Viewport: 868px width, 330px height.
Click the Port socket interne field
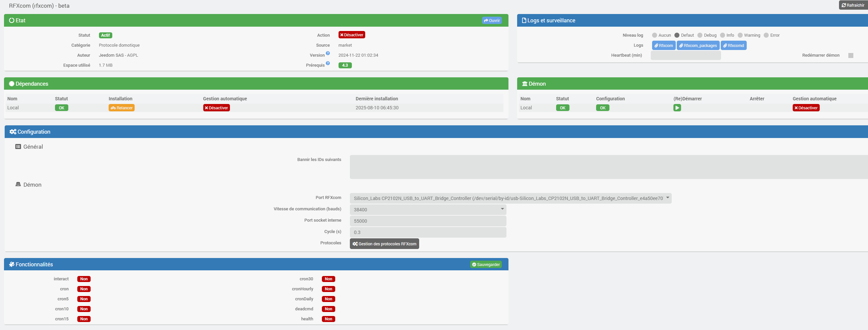428,221
